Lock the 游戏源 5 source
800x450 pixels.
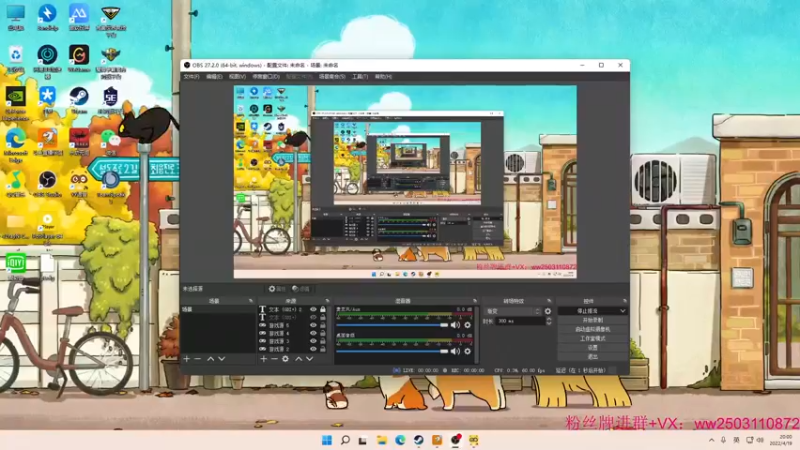tap(322, 325)
